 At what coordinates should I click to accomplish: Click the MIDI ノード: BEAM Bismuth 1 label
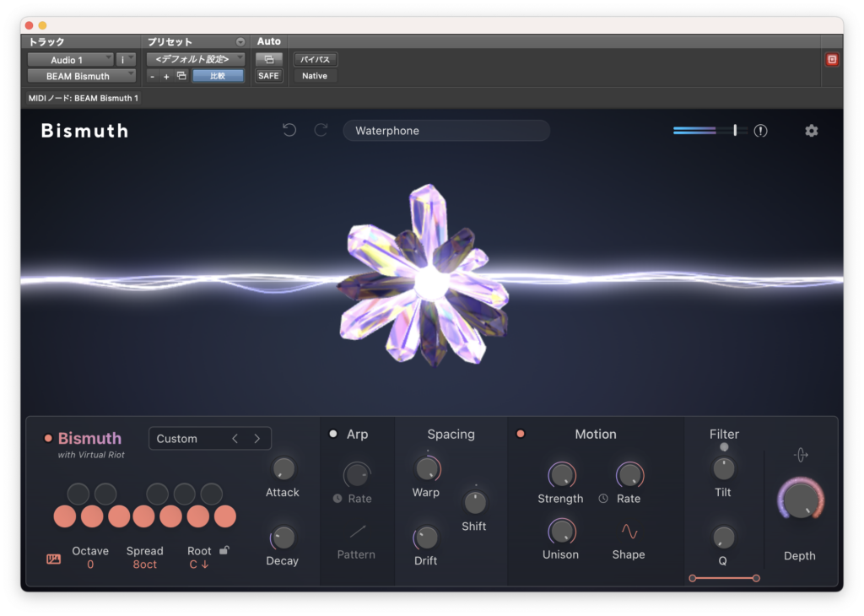tap(84, 98)
